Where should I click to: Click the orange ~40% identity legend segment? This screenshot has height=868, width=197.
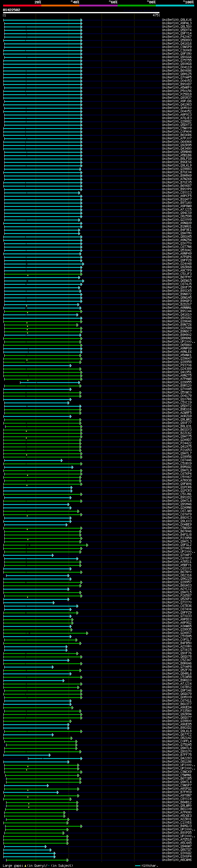tap(60, 6)
